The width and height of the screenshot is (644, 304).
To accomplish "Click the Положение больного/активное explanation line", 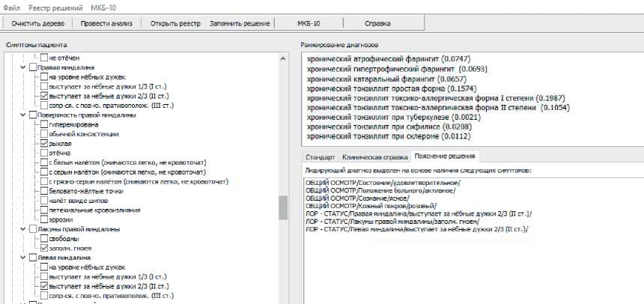I will (x=380, y=190).
